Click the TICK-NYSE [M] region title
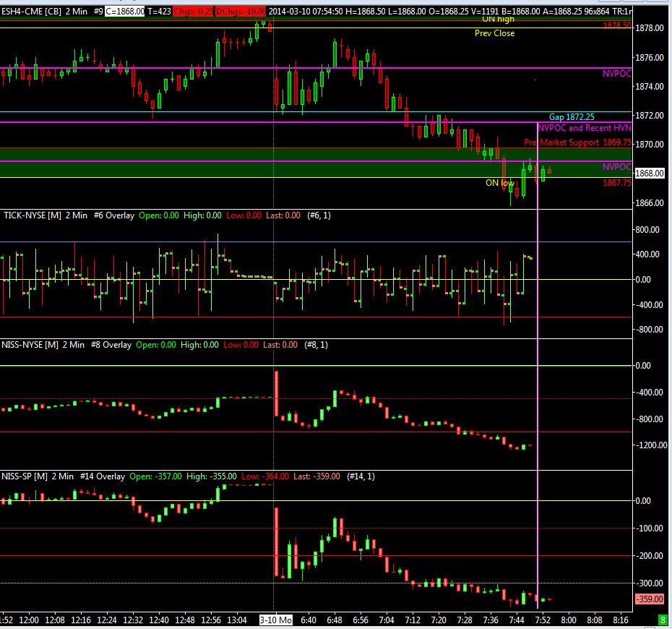 pos(31,215)
